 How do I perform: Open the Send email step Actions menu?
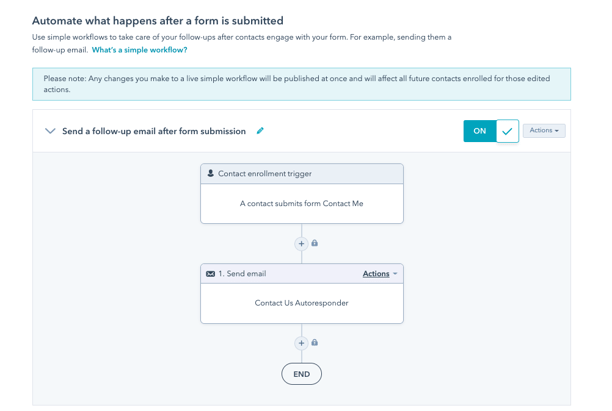click(x=376, y=274)
